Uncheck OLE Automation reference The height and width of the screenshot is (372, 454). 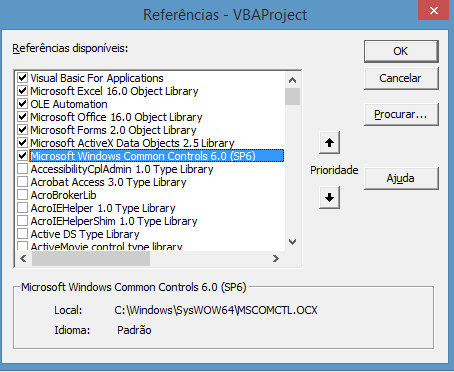(x=22, y=104)
